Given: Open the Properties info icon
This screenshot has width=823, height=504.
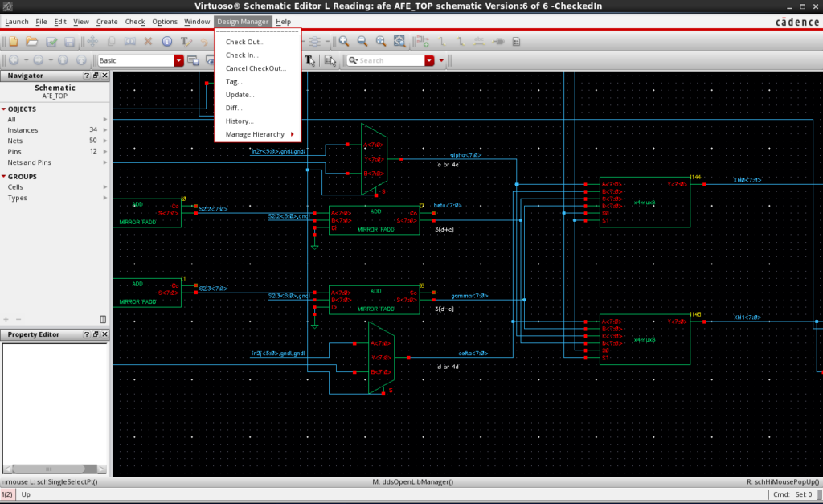Looking at the screenshot, I should click(167, 42).
